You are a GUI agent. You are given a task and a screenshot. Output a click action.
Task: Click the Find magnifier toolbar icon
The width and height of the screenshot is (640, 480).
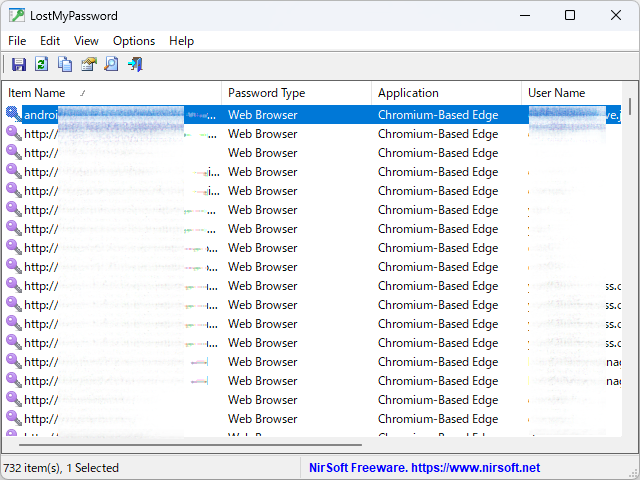111,65
